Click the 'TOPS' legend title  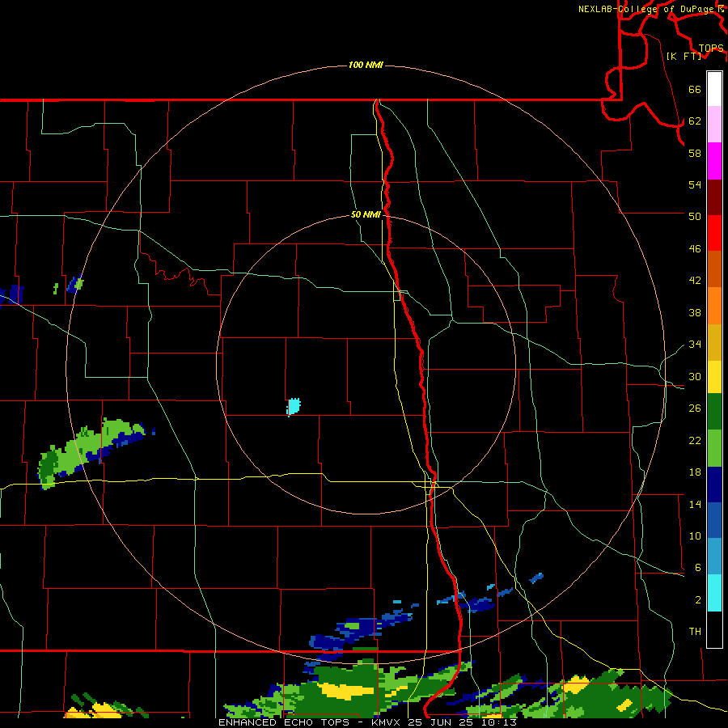pyautogui.click(x=711, y=49)
